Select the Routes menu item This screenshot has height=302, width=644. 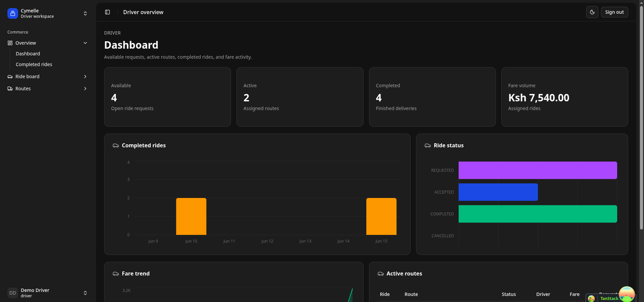coord(48,89)
